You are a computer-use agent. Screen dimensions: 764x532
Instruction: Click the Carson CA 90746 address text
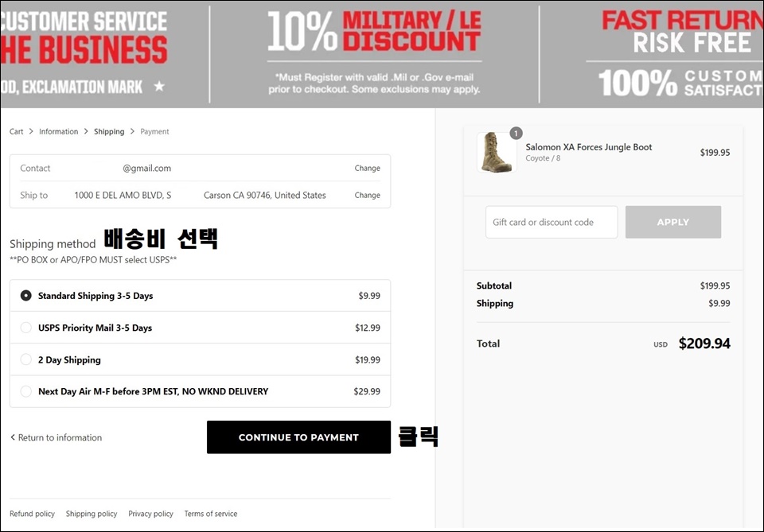tap(264, 195)
